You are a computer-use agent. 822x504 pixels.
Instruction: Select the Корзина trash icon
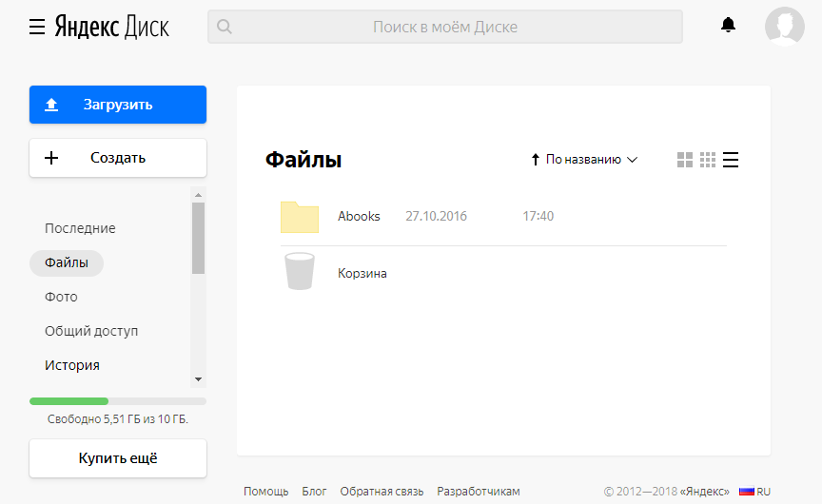300,271
